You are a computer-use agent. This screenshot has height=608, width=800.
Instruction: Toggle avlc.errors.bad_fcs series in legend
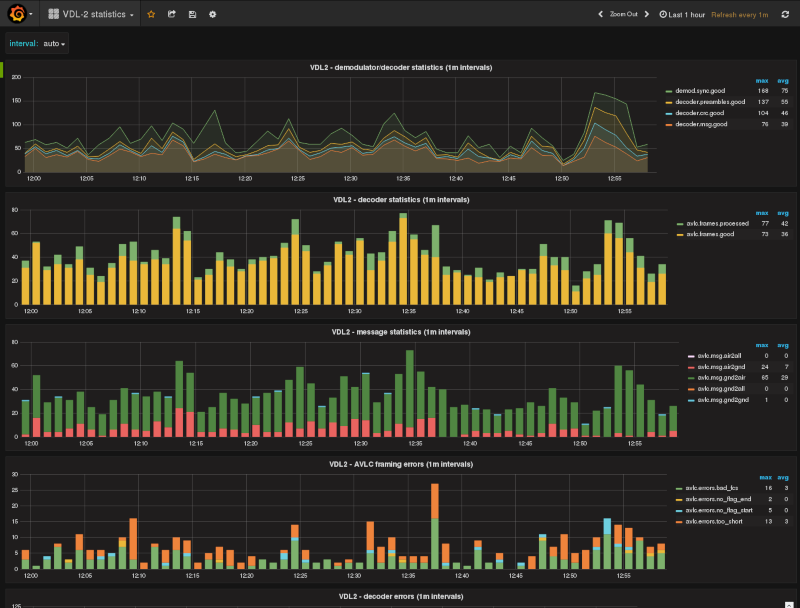click(711, 488)
